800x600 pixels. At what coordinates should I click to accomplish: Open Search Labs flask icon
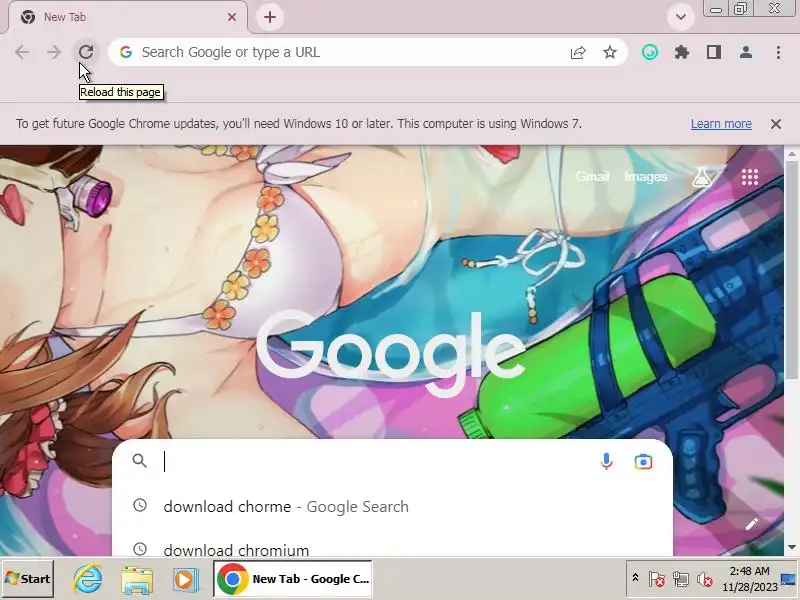(702, 178)
